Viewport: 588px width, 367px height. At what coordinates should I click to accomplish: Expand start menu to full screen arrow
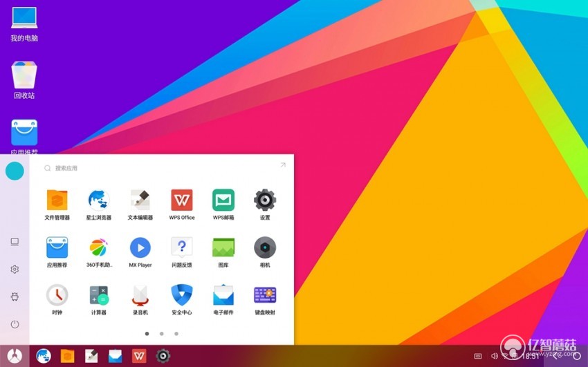tap(283, 164)
